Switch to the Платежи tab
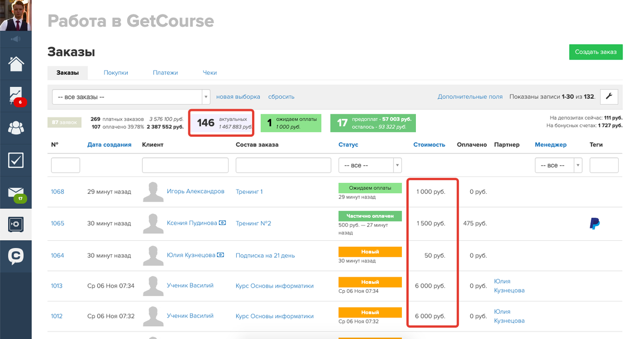This screenshot has width=644, height=339. coord(165,72)
